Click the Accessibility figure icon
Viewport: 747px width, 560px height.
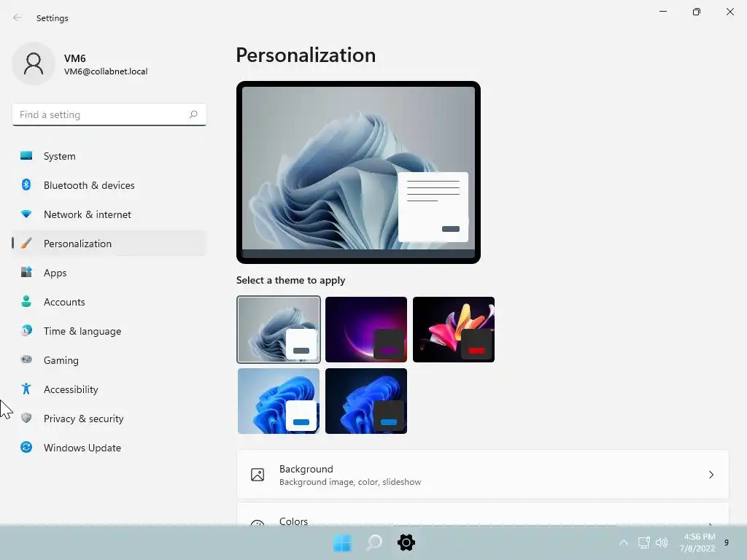pos(26,389)
